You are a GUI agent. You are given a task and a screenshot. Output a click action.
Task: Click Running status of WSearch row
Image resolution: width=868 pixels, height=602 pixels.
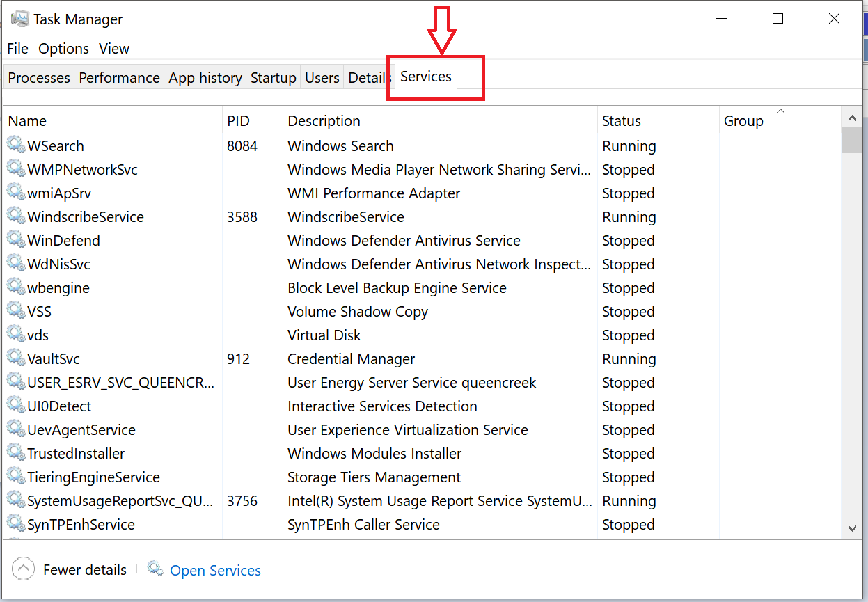click(629, 146)
